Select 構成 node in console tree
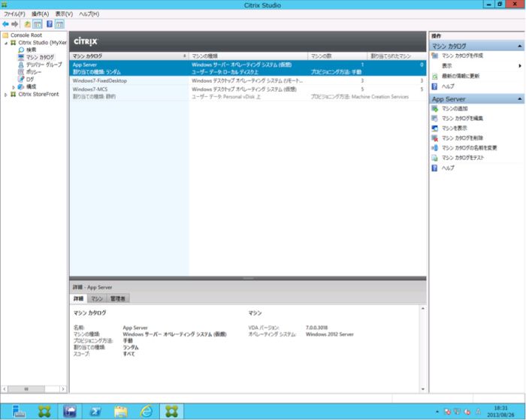 [31, 86]
